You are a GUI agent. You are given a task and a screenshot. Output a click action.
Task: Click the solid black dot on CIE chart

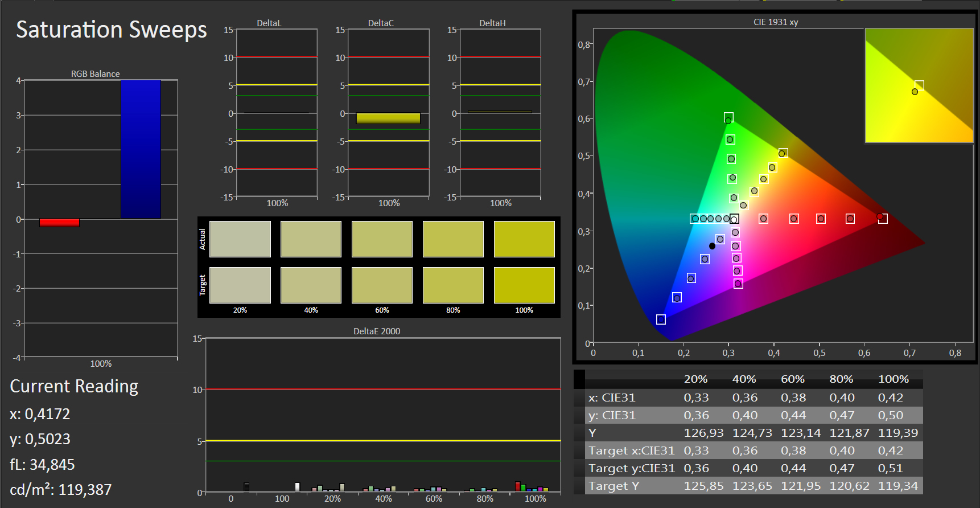pyautogui.click(x=712, y=246)
